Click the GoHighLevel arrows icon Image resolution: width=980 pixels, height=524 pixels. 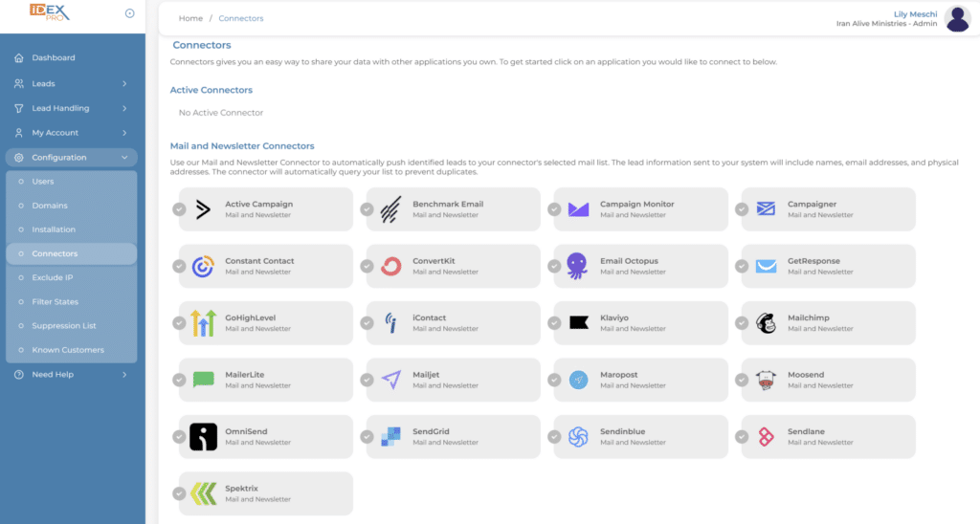pos(203,323)
